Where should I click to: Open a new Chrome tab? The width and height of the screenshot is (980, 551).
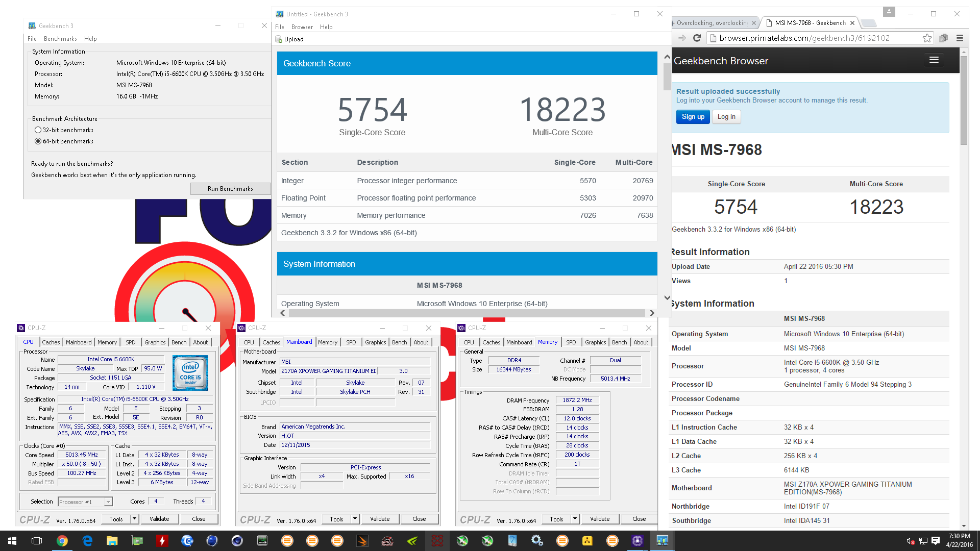(x=868, y=23)
